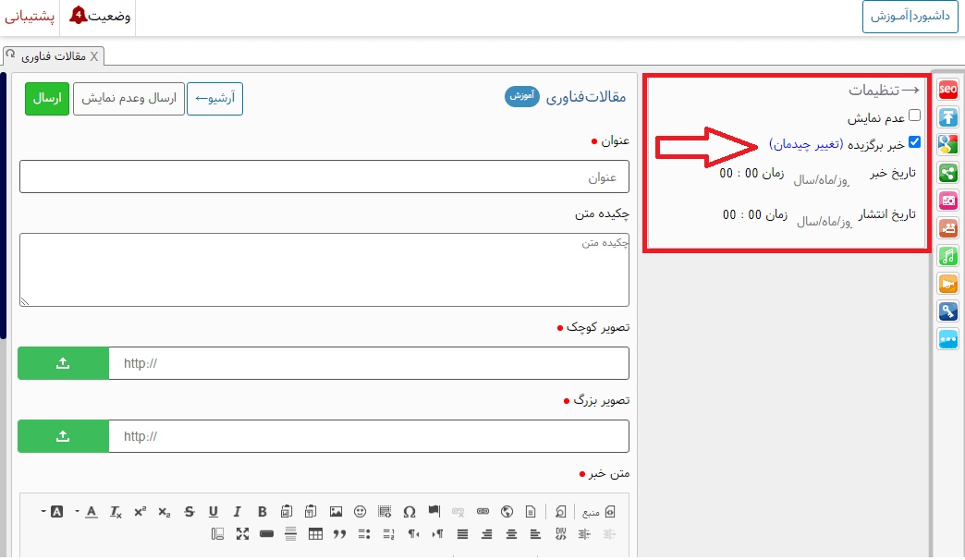Insert emoji using the smiley icon
Viewport: 965px width, 560px height.
click(360, 511)
